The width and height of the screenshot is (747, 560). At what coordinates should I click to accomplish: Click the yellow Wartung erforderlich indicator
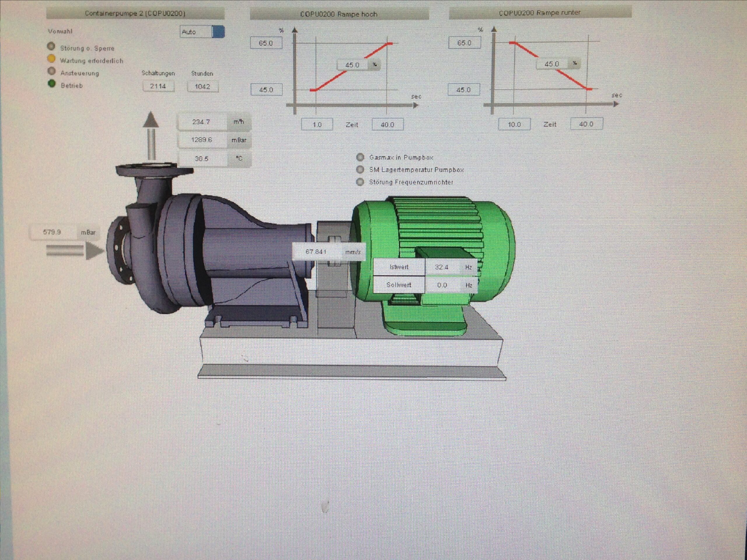(x=51, y=59)
